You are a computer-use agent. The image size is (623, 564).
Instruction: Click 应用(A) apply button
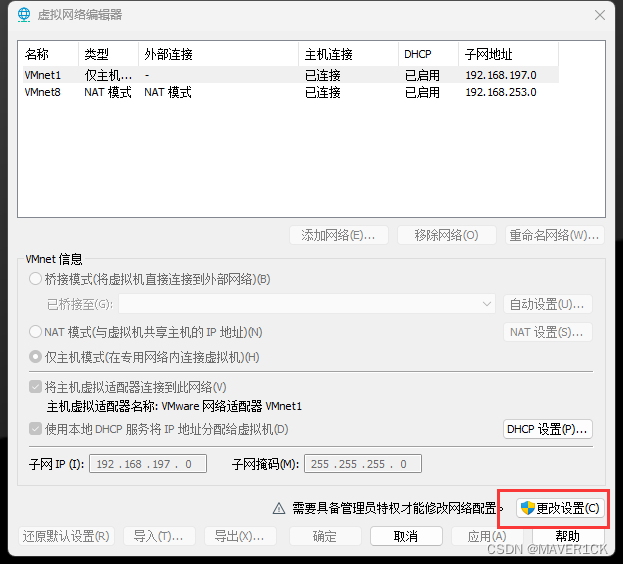[x=487, y=536]
